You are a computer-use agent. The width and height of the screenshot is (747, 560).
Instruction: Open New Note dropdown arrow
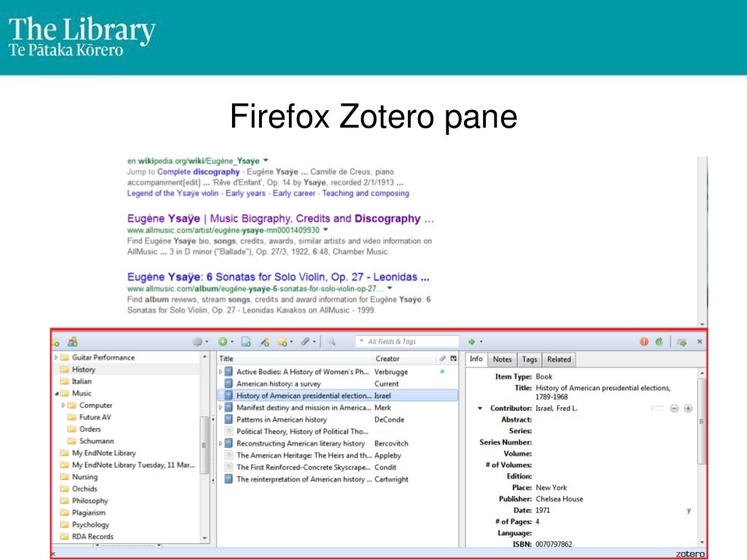[x=291, y=342]
